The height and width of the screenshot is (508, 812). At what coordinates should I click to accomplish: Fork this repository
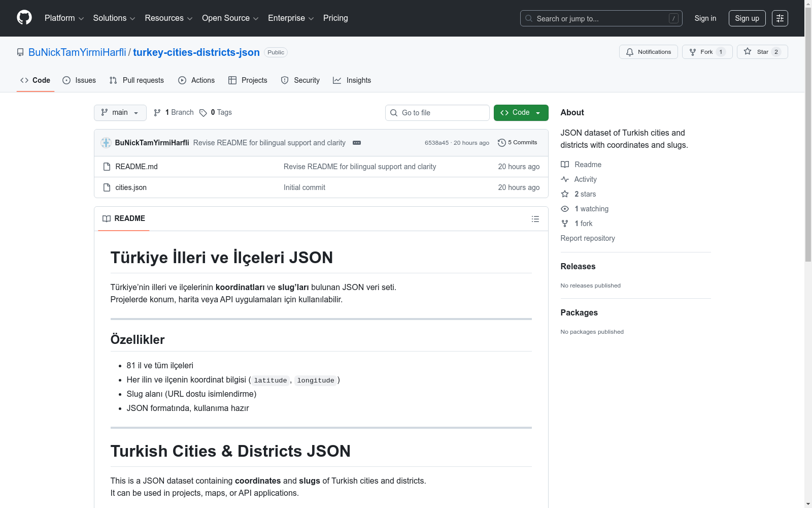tap(707, 52)
